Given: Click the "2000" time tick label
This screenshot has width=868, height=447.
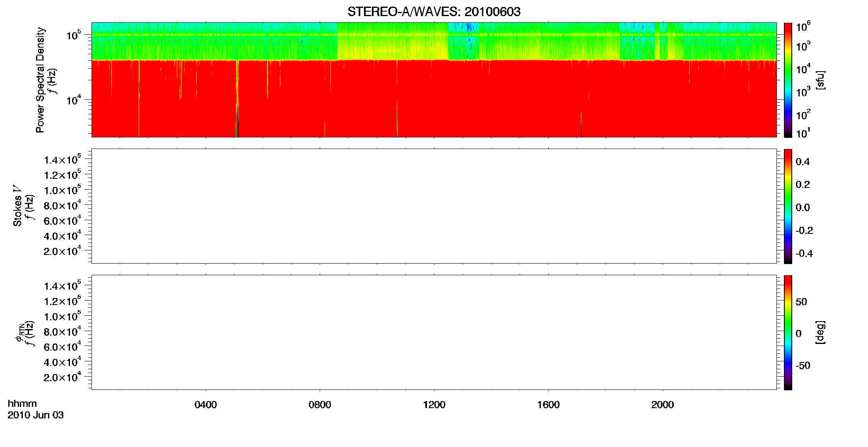Looking at the screenshot, I should tap(663, 404).
